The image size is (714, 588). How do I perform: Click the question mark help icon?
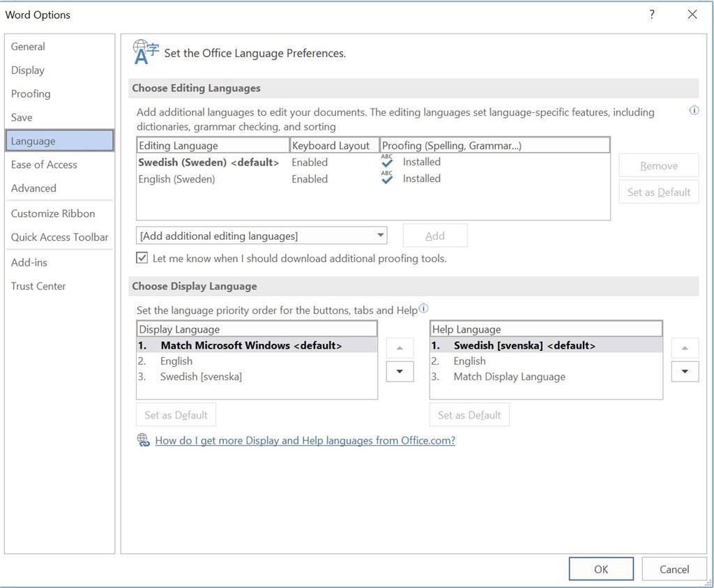coord(652,14)
